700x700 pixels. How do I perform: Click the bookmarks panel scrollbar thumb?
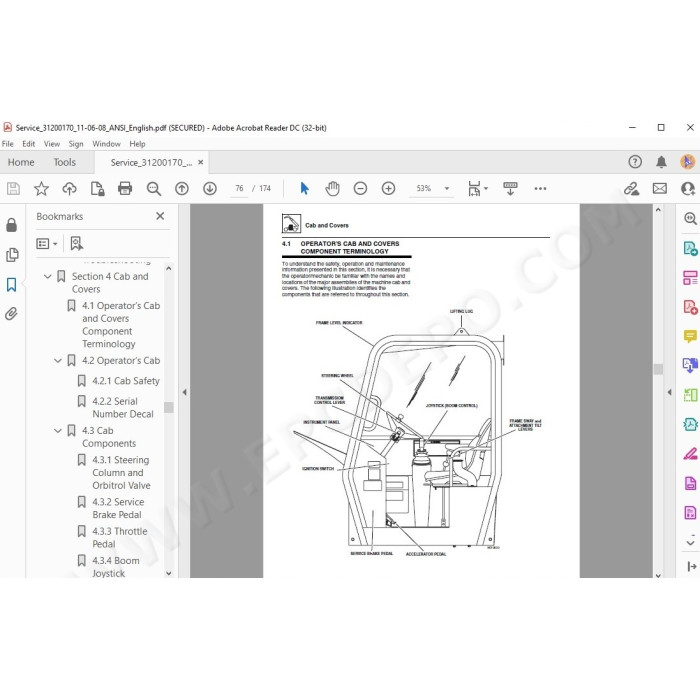[x=169, y=407]
